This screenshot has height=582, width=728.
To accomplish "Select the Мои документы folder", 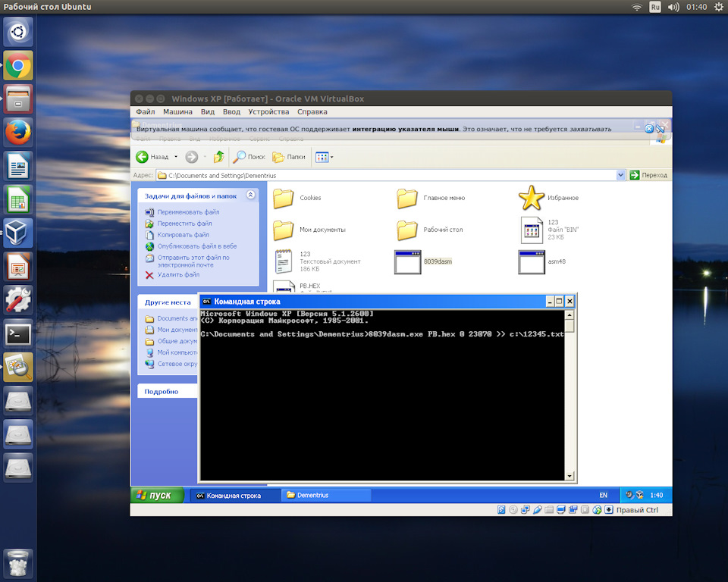I will click(x=309, y=230).
